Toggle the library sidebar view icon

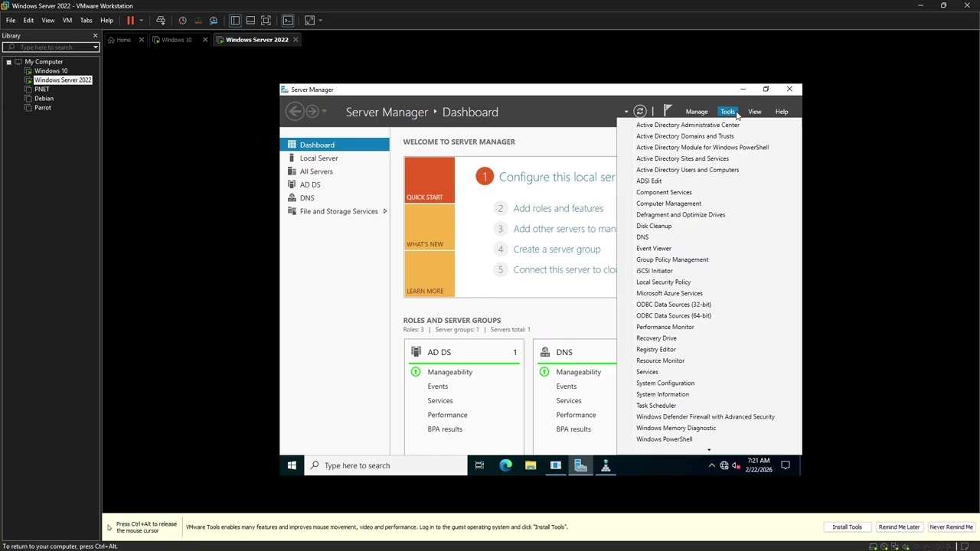tap(235, 21)
